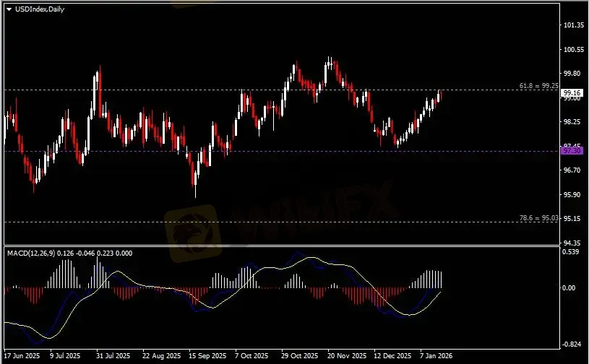This screenshot has width=589, height=364.
Task: Click the 100.55 price on the scale
Action: [572, 50]
